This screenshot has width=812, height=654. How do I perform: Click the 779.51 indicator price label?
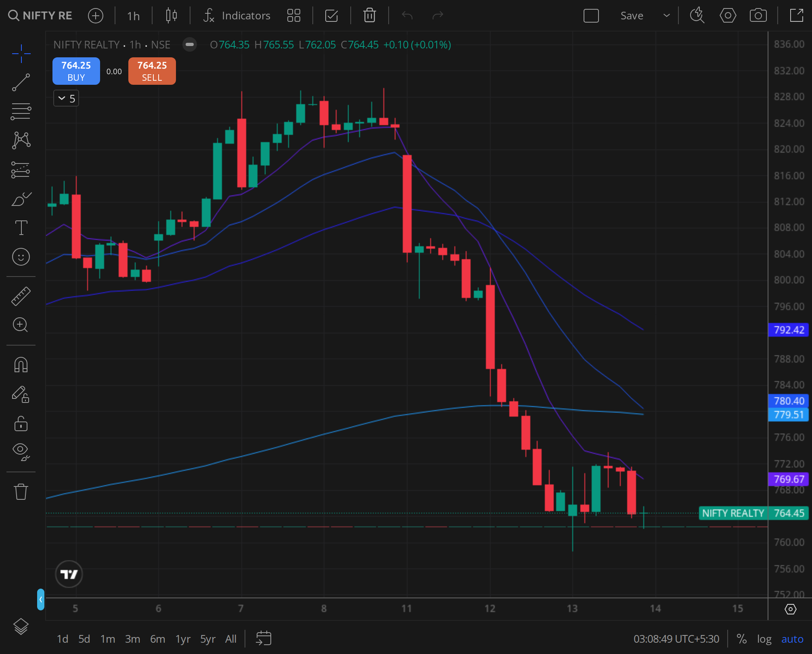[x=789, y=415]
